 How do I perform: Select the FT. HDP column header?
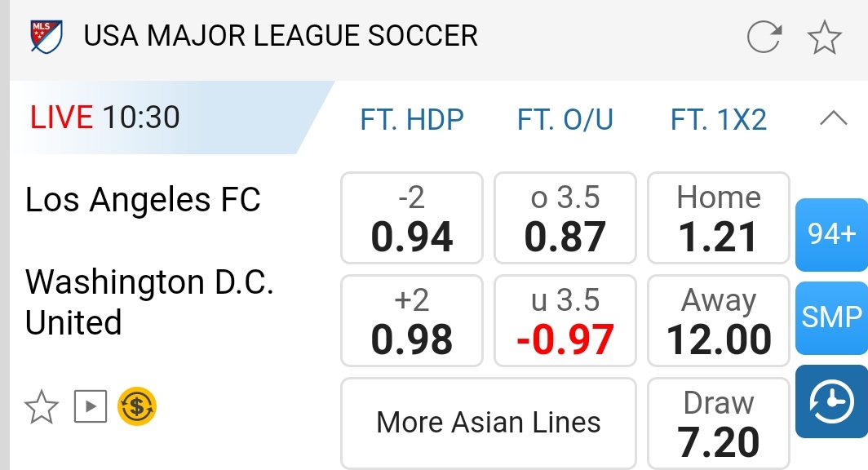(x=412, y=120)
